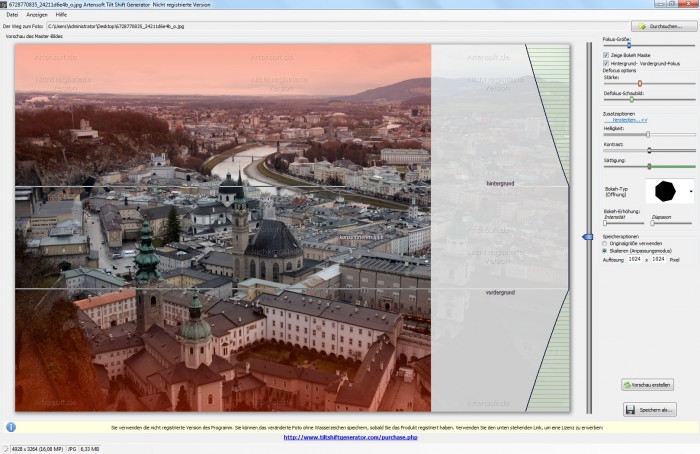
Task: Click the JPG format status bar entry
Action: point(72,449)
